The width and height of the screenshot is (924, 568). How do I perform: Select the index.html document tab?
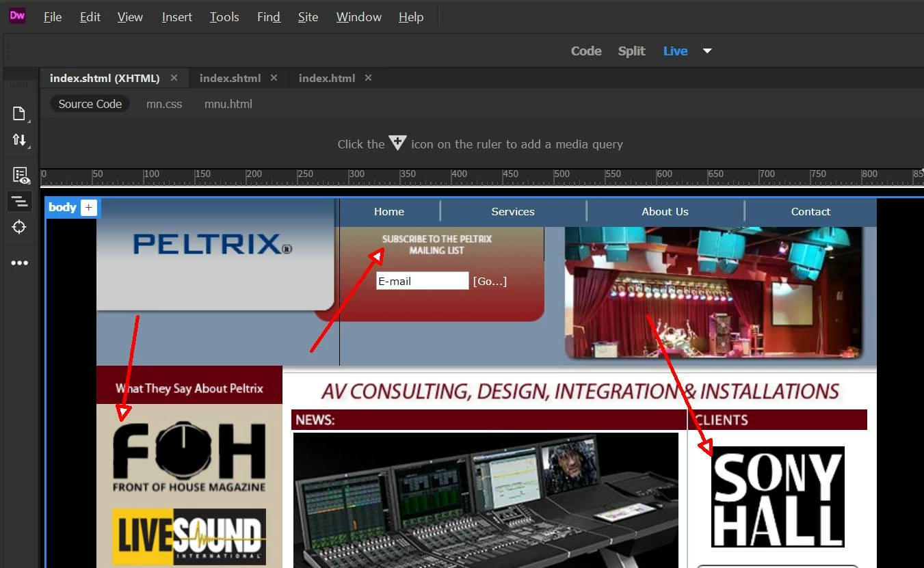point(327,78)
